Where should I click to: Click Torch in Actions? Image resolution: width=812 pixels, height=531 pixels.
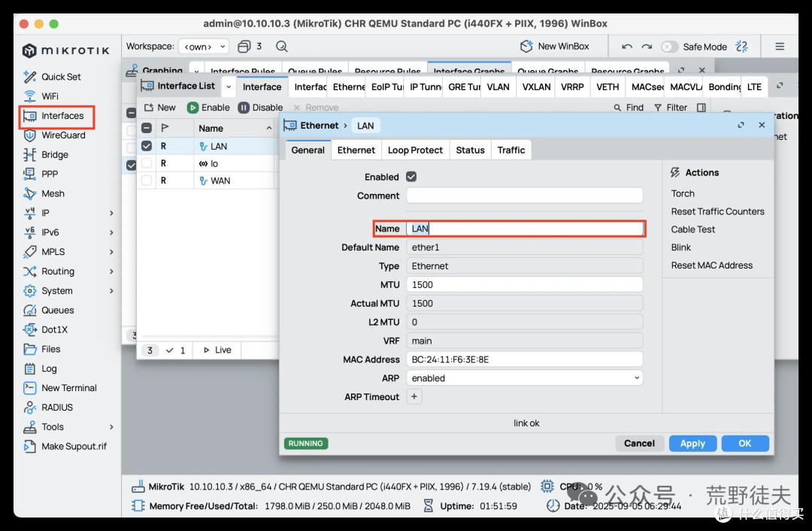(683, 193)
